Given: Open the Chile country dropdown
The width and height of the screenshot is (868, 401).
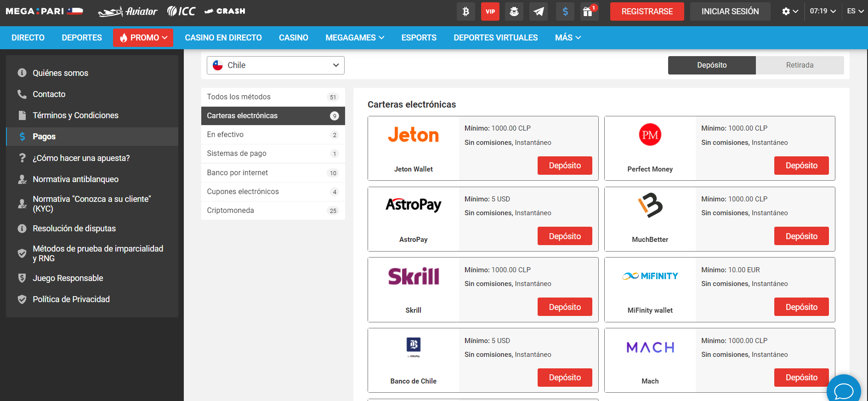Looking at the screenshot, I should 275,65.
